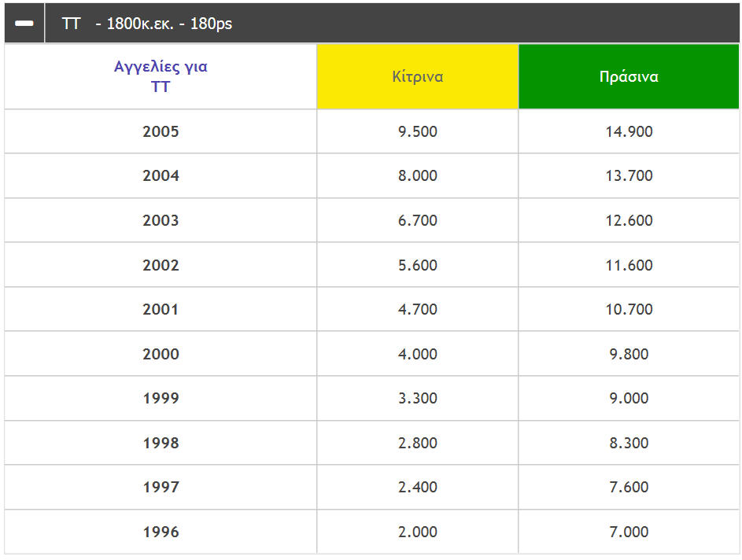The height and width of the screenshot is (560, 742).
Task: Open the 'Αγγελίες για TT' link
Action: pyautogui.click(x=161, y=76)
